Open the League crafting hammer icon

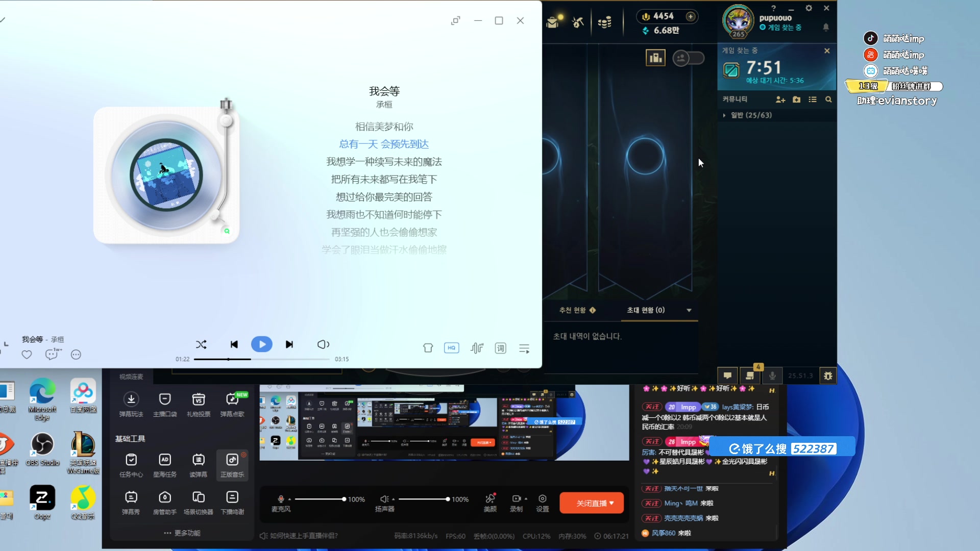(x=578, y=22)
